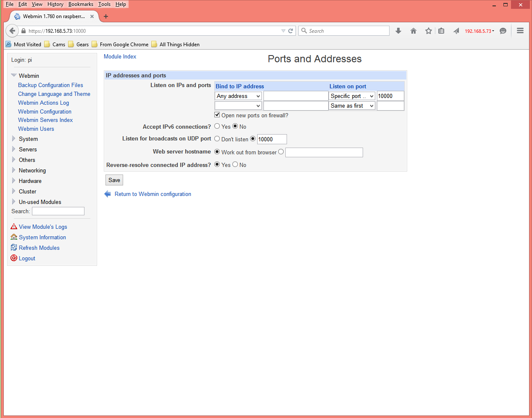This screenshot has height=418, width=532.
Task: Select the UDP port 10000 radio button
Action: 253,139
